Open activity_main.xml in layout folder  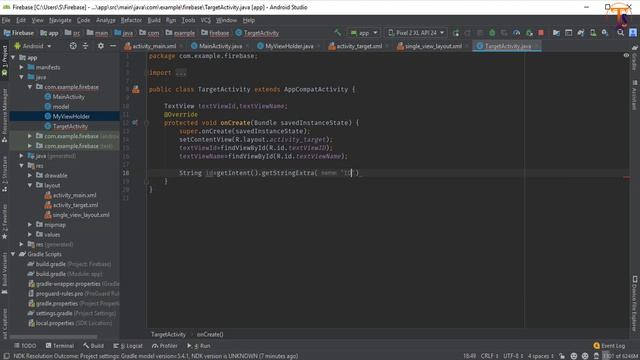[74, 195]
